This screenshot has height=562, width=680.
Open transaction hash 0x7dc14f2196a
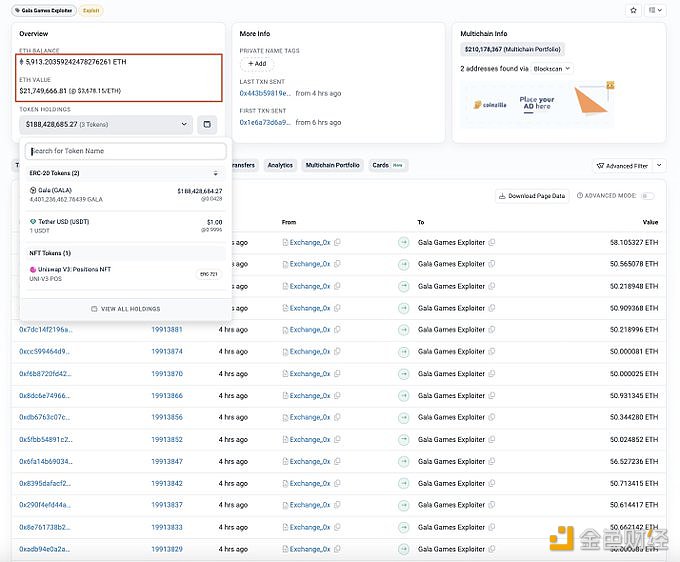click(x=46, y=330)
